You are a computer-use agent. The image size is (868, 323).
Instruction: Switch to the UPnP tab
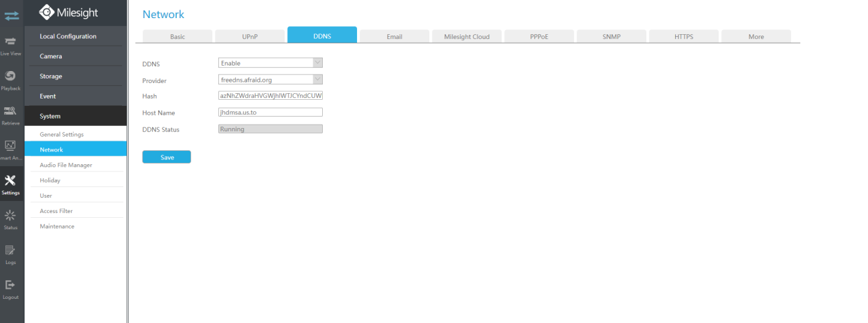pos(250,36)
